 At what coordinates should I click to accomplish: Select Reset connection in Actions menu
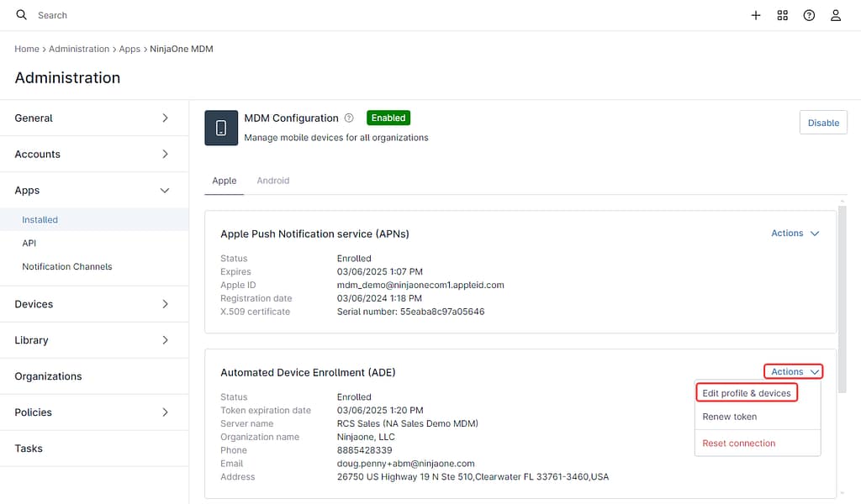pyautogui.click(x=738, y=444)
